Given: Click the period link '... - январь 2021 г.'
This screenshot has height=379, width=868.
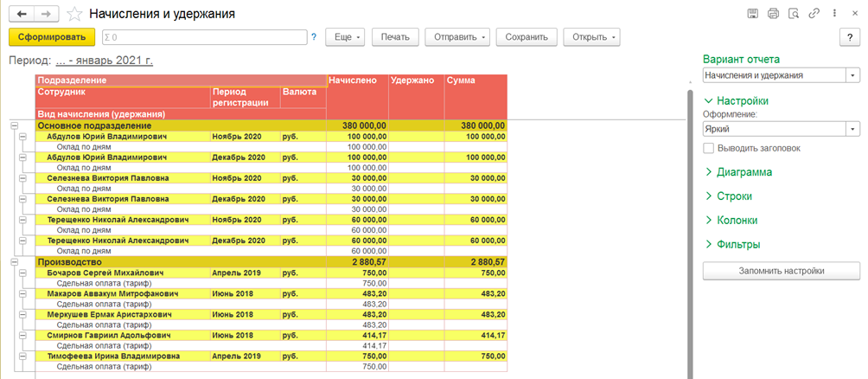Looking at the screenshot, I should tap(104, 61).
